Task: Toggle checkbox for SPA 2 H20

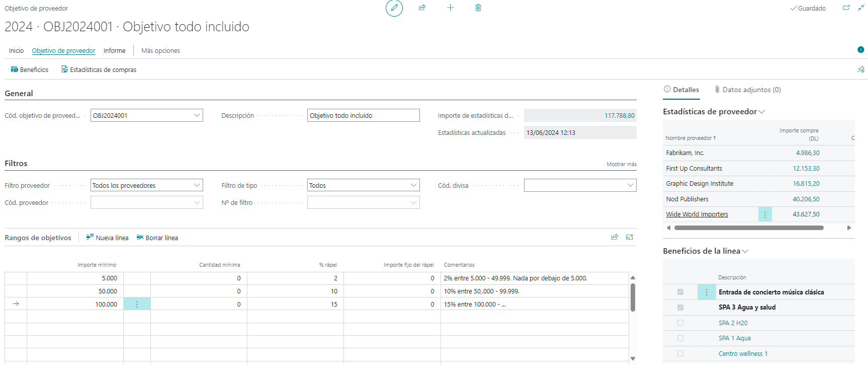Action: (x=680, y=323)
